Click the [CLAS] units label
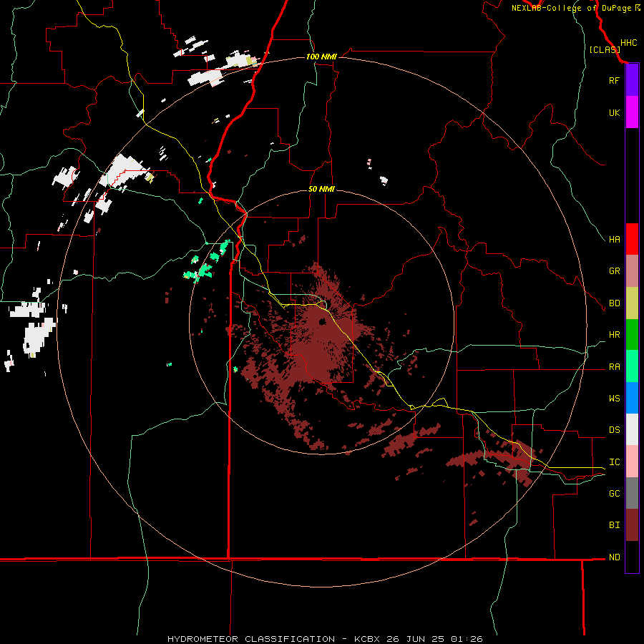644x644 pixels. 605,50
